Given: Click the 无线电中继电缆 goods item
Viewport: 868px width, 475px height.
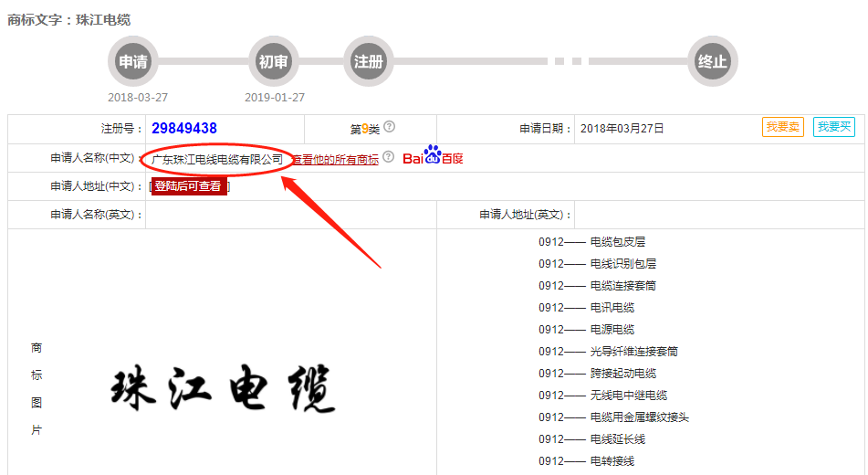Looking at the screenshot, I should click(x=629, y=396).
